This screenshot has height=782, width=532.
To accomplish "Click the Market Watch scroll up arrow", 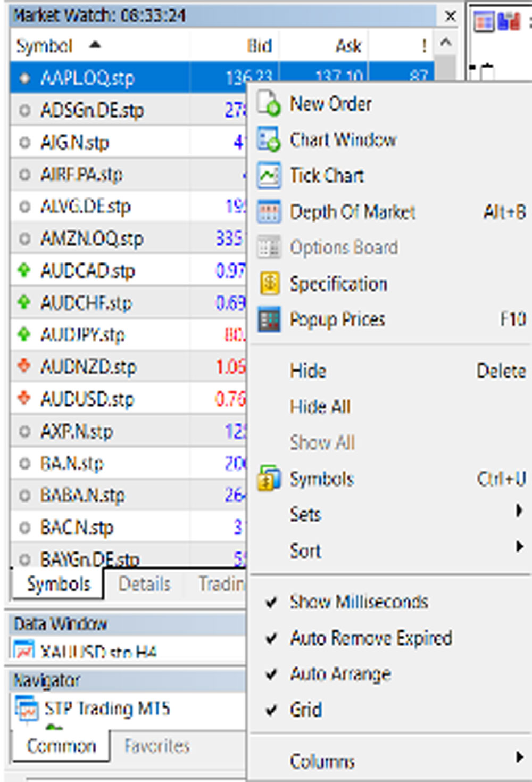I will [446, 42].
